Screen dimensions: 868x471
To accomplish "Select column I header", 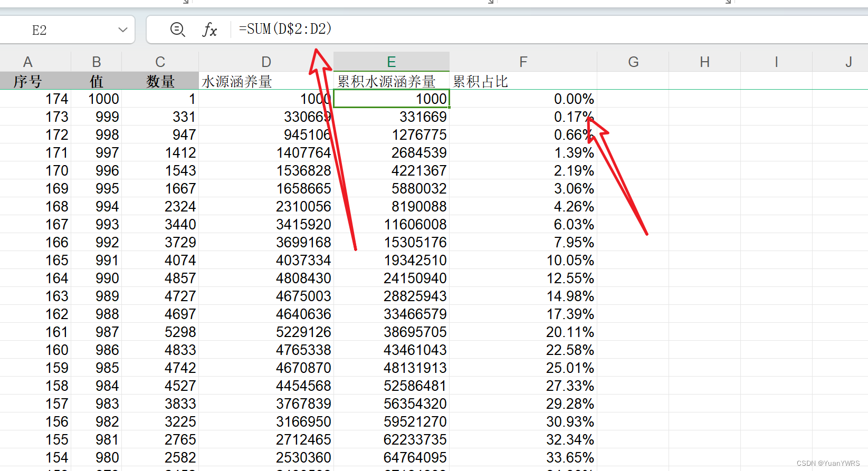I will coord(776,62).
